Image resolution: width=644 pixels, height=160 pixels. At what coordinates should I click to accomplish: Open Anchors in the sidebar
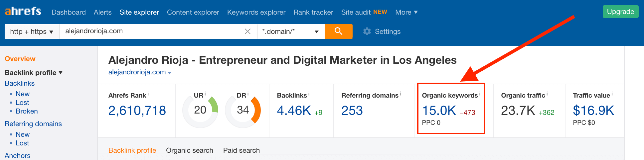click(17, 156)
